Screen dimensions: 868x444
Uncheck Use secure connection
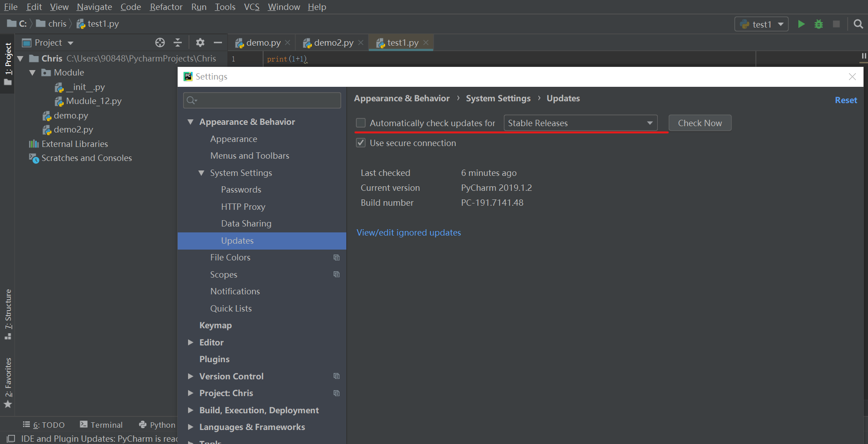click(361, 143)
